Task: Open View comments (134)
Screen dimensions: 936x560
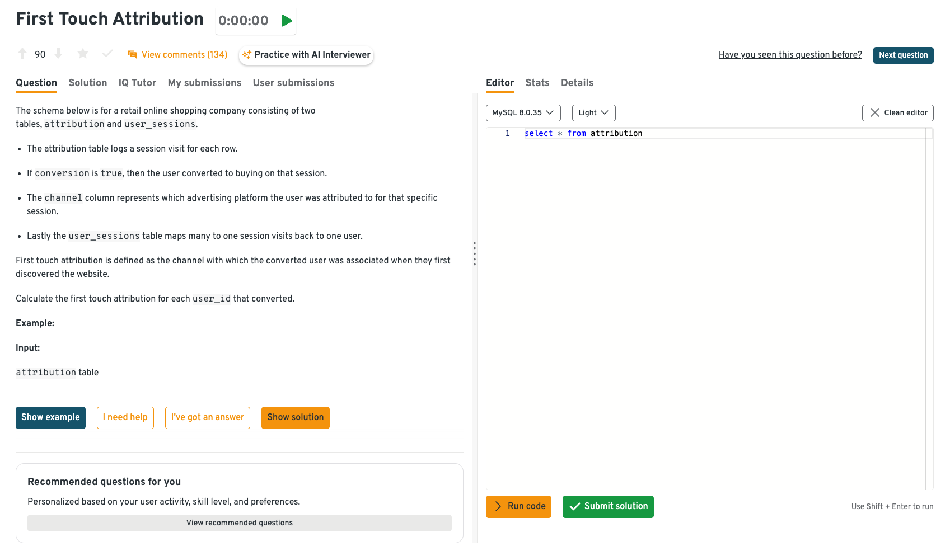Action: (x=178, y=54)
